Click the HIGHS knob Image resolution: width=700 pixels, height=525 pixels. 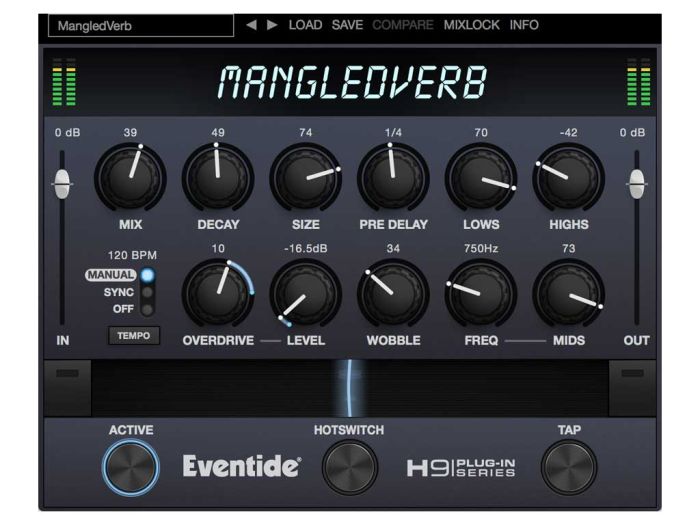pyautogui.click(x=568, y=178)
